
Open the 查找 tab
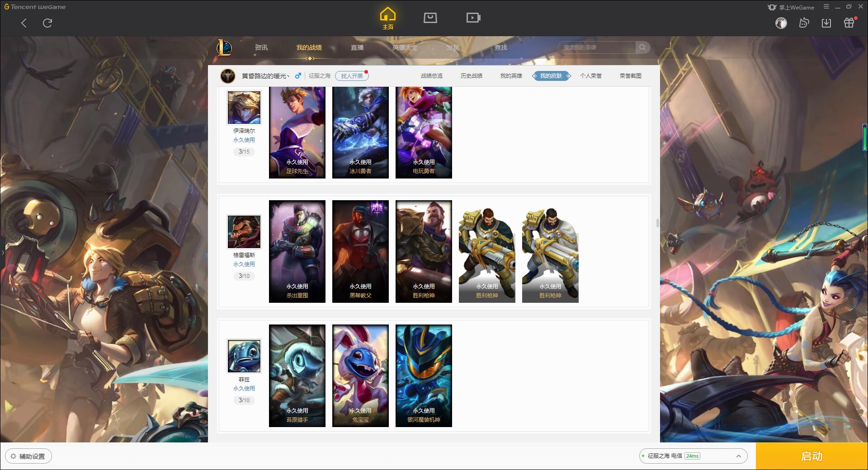tap(501, 47)
